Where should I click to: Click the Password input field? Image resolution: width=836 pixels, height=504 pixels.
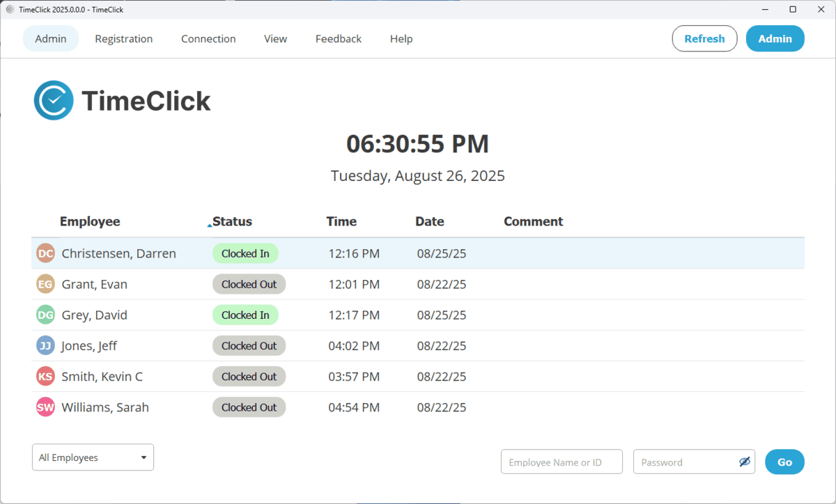coord(685,462)
